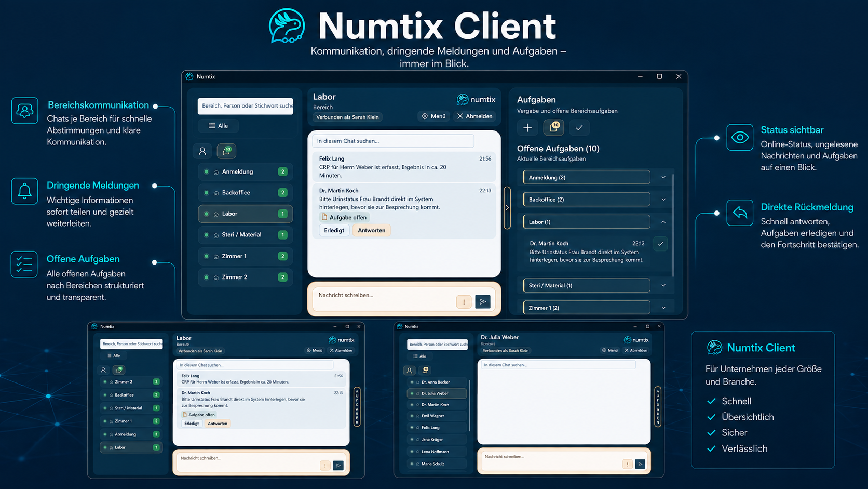Click the Aufgaben panel scrollbar in large window

pyautogui.click(x=673, y=224)
